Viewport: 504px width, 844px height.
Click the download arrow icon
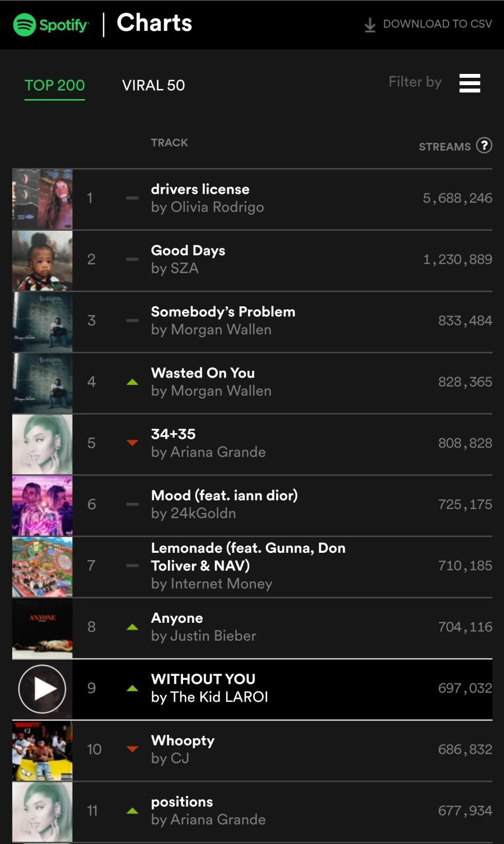(370, 25)
